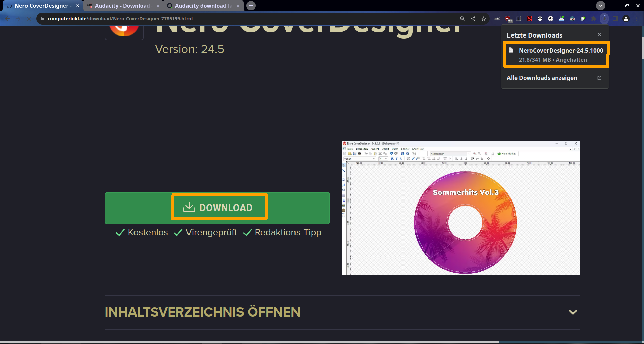
Task: Click the R-labeled dark extension icon
Action: pyautogui.click(x=519, y=19)
